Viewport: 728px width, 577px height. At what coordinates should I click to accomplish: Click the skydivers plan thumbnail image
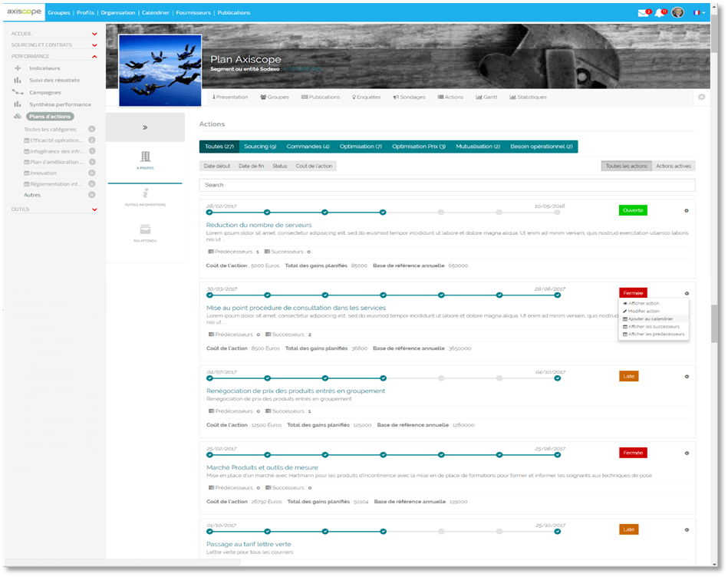[160, 71]
